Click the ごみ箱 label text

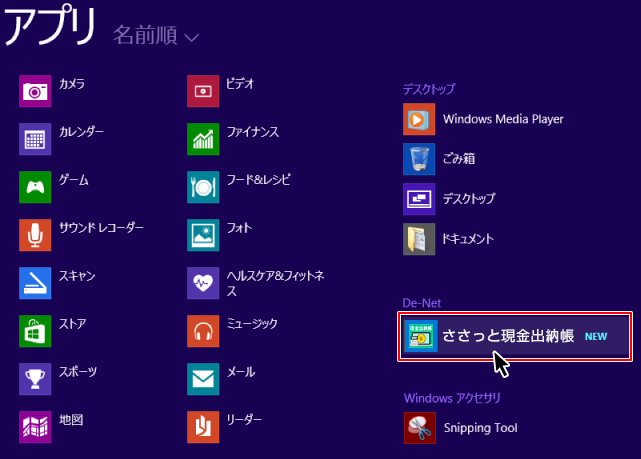[459, 159]
